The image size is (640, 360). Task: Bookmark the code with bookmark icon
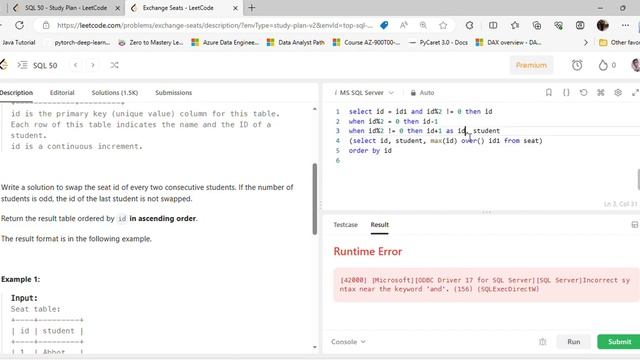(x=549, y=93)
